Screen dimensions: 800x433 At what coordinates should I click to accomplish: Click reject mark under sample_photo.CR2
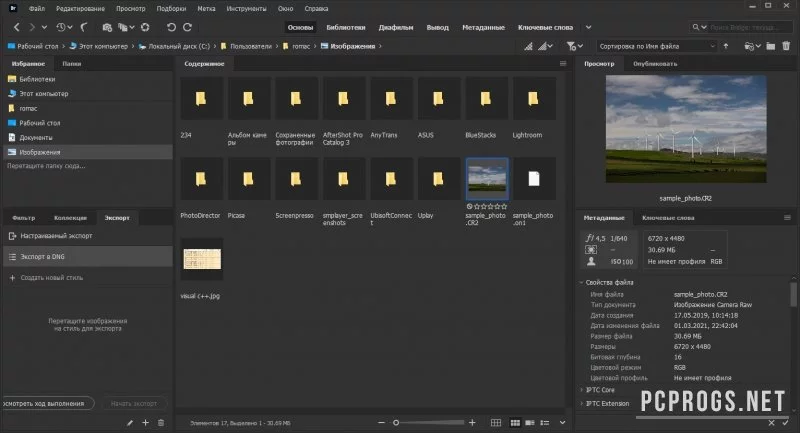[x=469, y=207]
